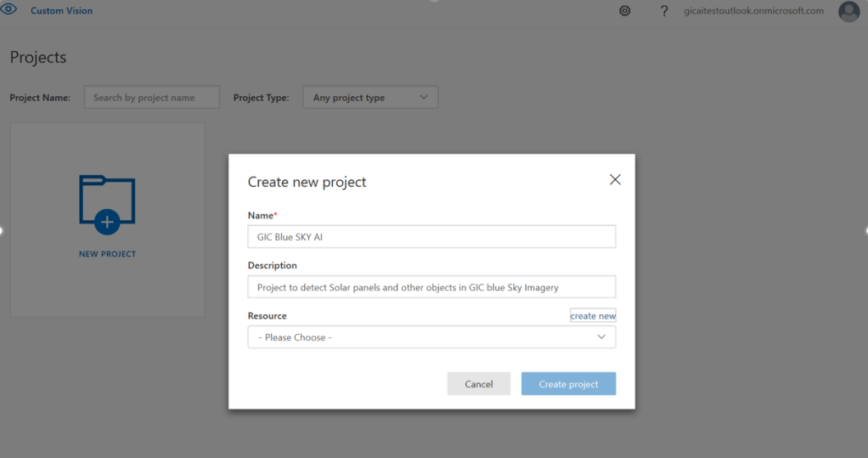
Task: Close the Create new project dialog
Action: click(x=616, y=179)
